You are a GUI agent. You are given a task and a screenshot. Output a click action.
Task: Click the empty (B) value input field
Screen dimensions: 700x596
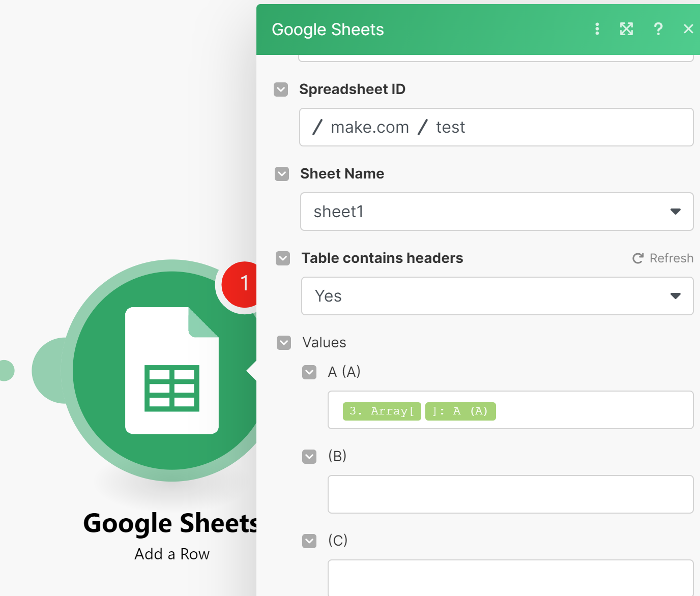(511, 494)
